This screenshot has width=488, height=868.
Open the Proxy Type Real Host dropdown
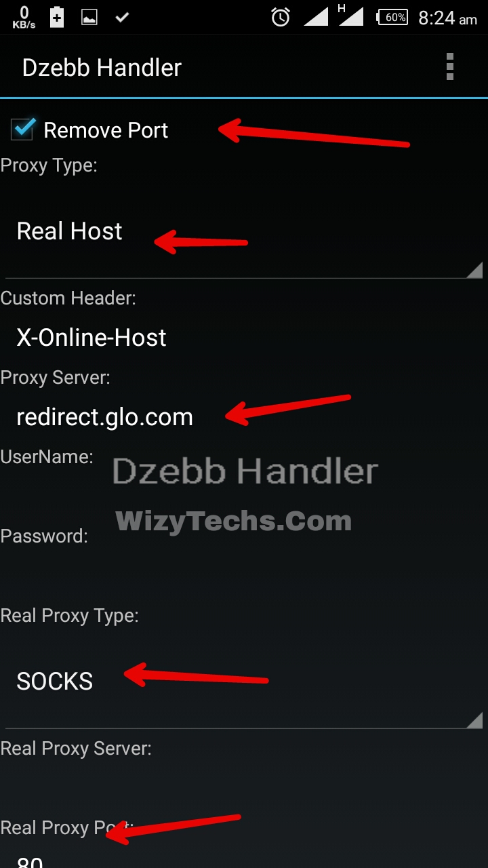244,232
